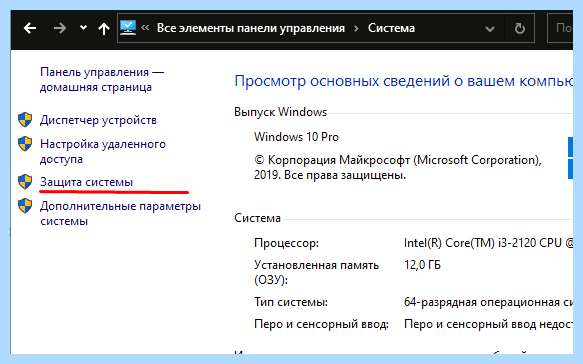Click shield icon beside 'Диспетчер устройств'
Image resolution: width=583 pixels, height=364 pixels.
coord(25,120)
